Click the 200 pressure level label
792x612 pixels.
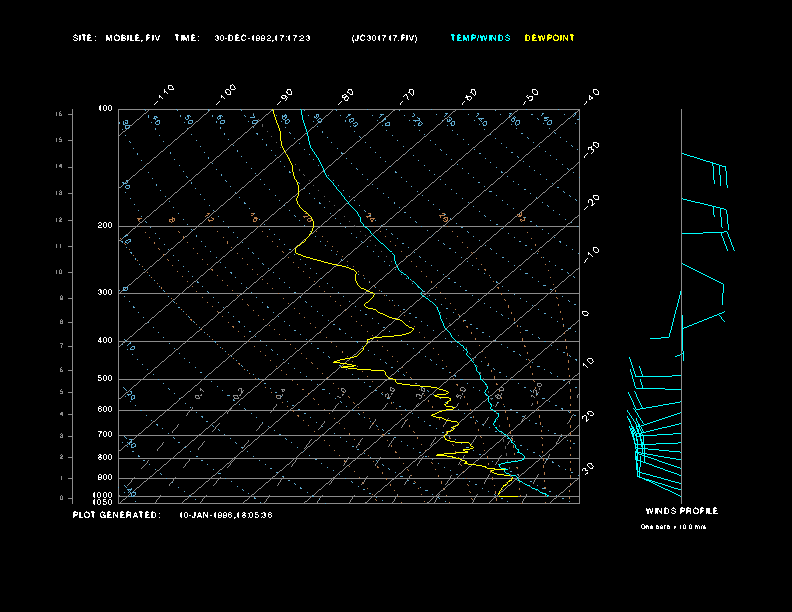(105, 226)
